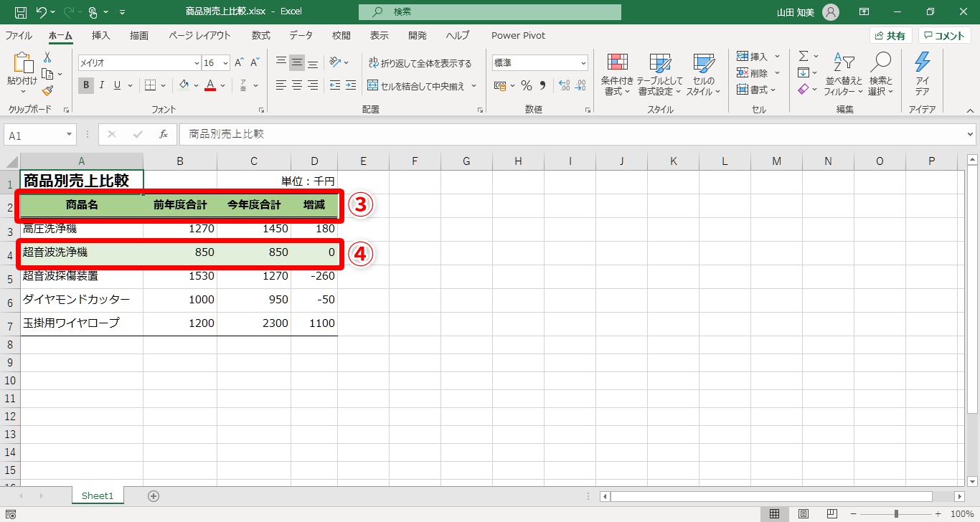
Task: Open the Name Box A1 dropdown
Action: 70,134
